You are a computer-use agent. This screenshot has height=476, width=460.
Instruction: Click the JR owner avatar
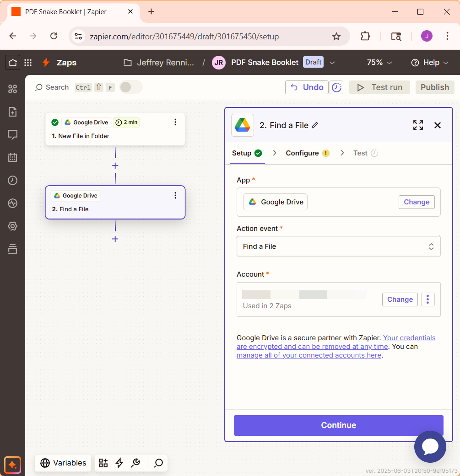coord(218,63)
